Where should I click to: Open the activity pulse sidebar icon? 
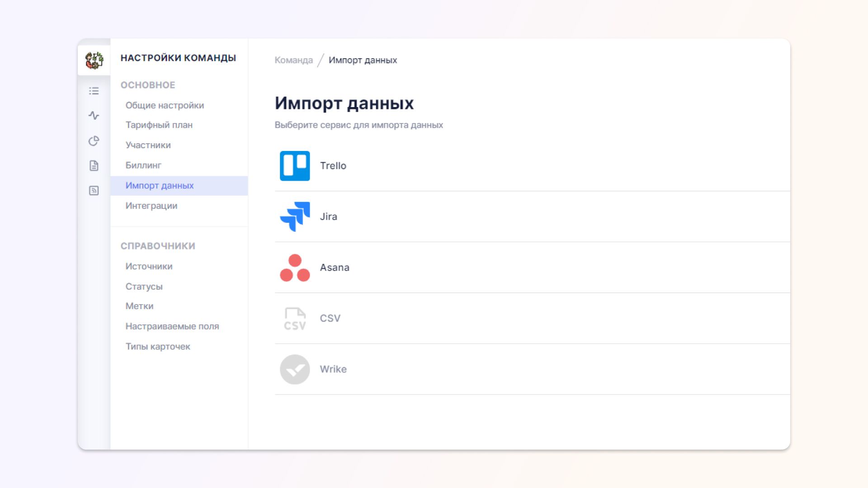pos(94,116)
